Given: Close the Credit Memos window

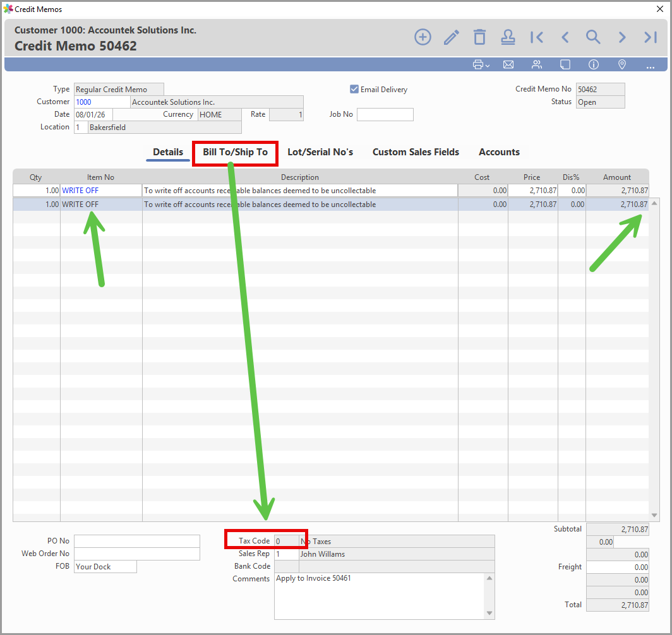Looking at the screenshot, I should [x=660, y=9].
